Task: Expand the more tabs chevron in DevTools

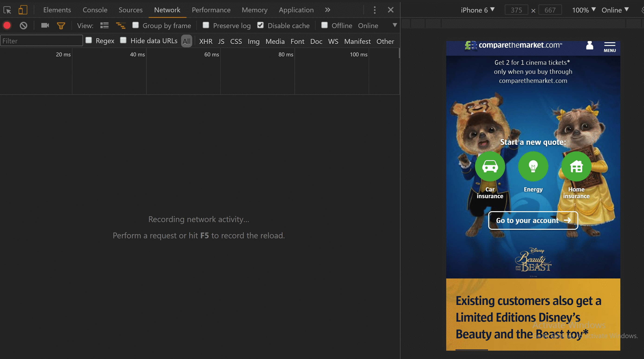Action: [x=328, y=10]
